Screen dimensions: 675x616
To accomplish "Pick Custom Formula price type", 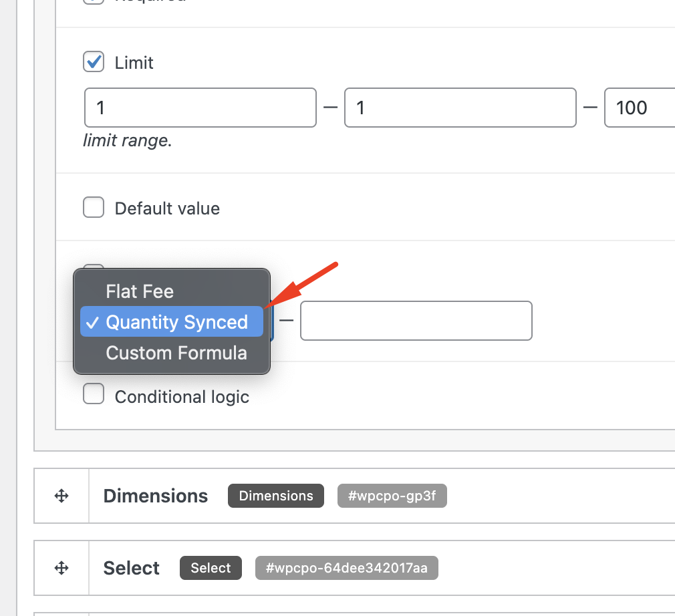I will coord(176,353).
